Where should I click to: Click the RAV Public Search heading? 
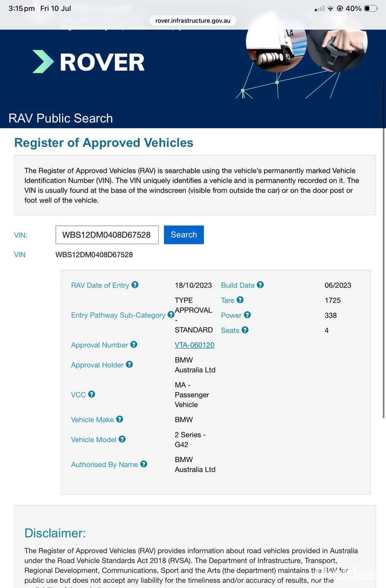pyautogui.click(x=61, y=119)
